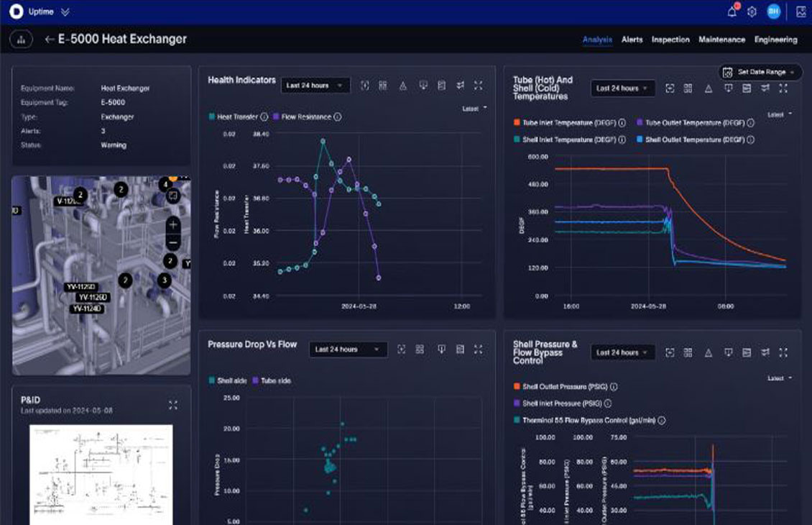Expand the P&ID panel to fullscreen
Screen dimensions: 812x525
pyautogui.click(x=172, y=404)
